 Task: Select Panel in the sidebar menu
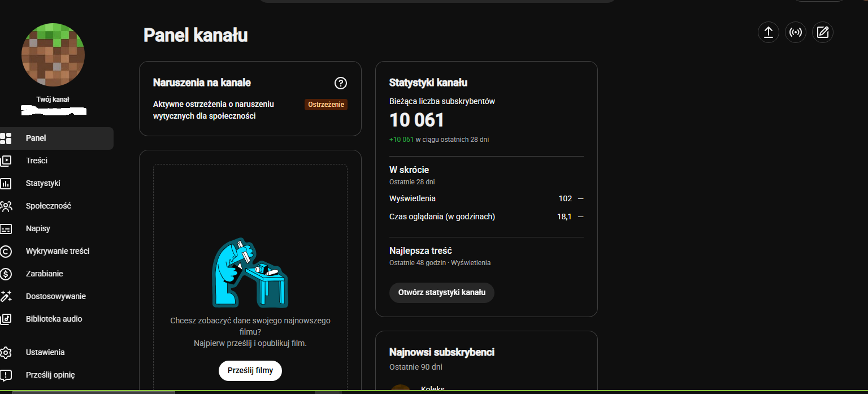click(57, 138)
